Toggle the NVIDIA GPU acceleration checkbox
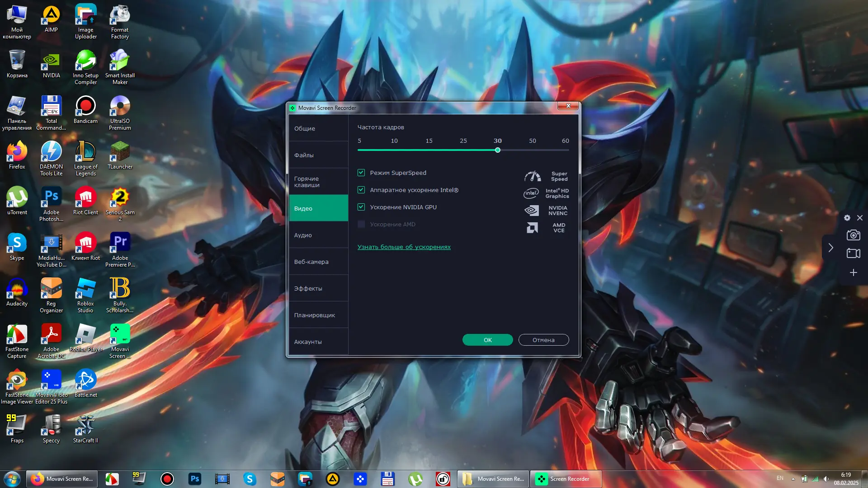Image resolution: width=868 pixels, height=488 pixels. click(361, 207)
